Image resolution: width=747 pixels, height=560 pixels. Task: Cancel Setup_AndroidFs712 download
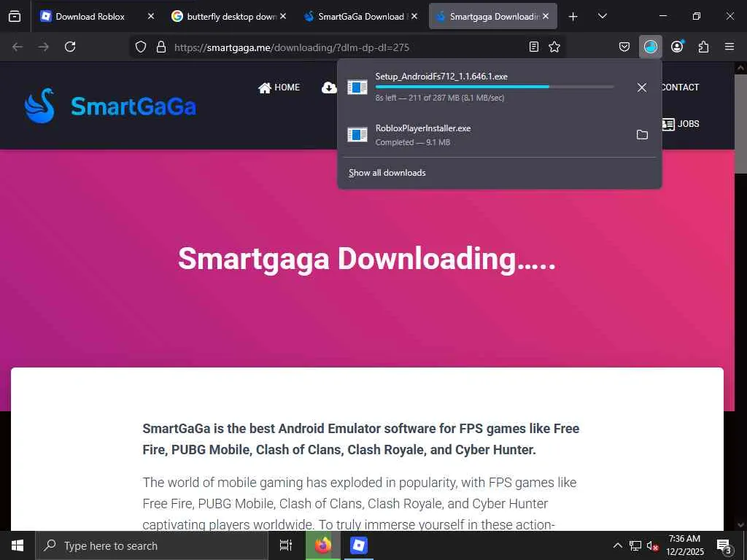(x=642, y=87)
